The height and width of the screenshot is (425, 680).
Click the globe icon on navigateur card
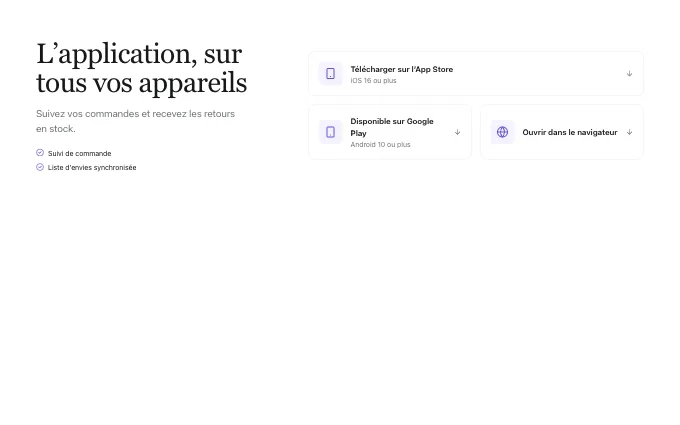click(x=502, y=132)
